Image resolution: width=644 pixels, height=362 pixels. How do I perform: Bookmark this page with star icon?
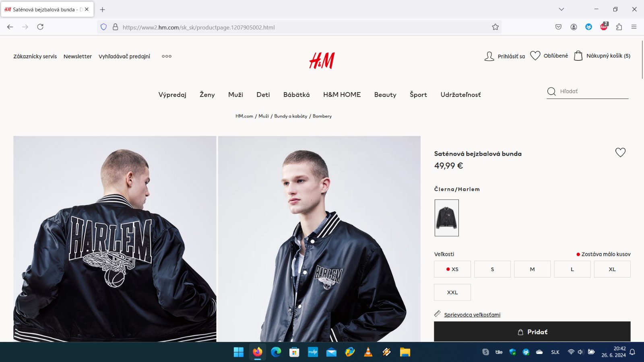pos(495,27)
